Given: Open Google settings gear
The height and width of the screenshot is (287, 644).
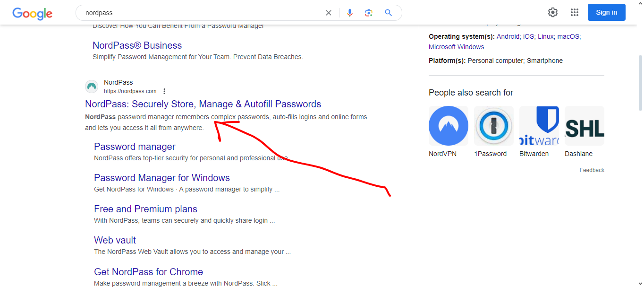Looking at the screenshot, I should pyautogui.click(x=553, y=12).
